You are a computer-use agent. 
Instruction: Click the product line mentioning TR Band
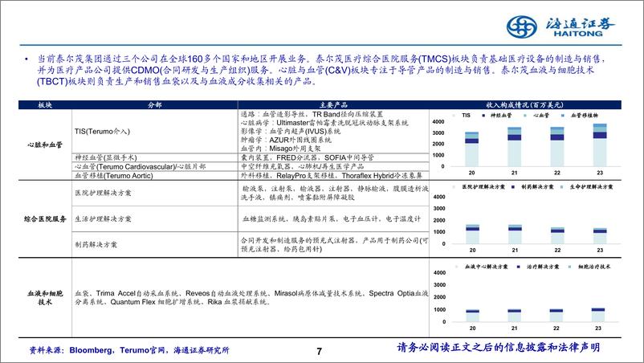point(312,114)
